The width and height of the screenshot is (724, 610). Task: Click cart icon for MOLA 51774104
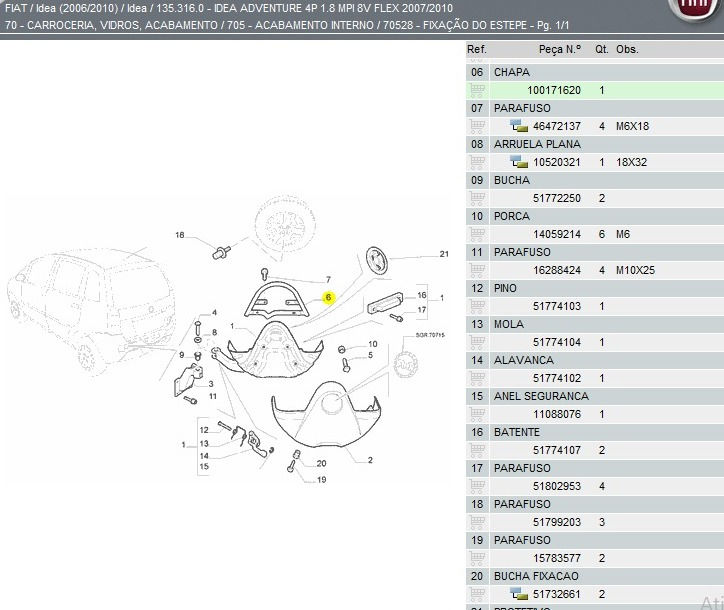[477, 342]
